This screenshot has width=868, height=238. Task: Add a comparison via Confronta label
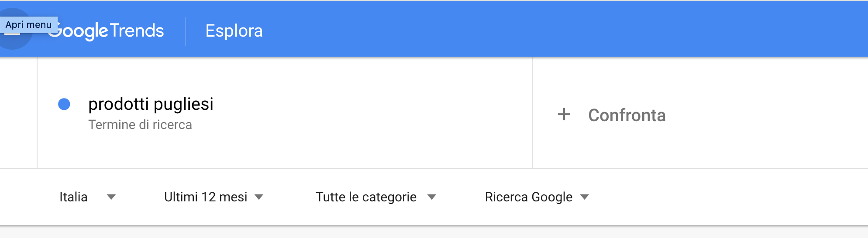click(x=627, y=116)
